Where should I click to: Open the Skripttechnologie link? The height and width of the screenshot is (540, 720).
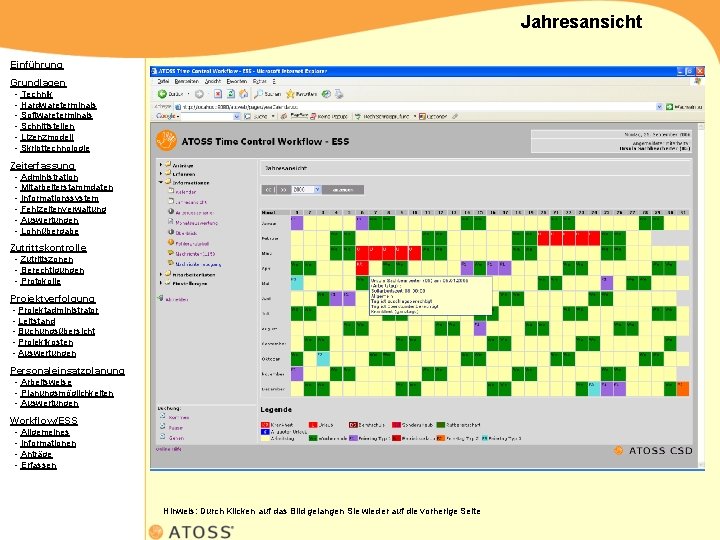pos(55,148)
